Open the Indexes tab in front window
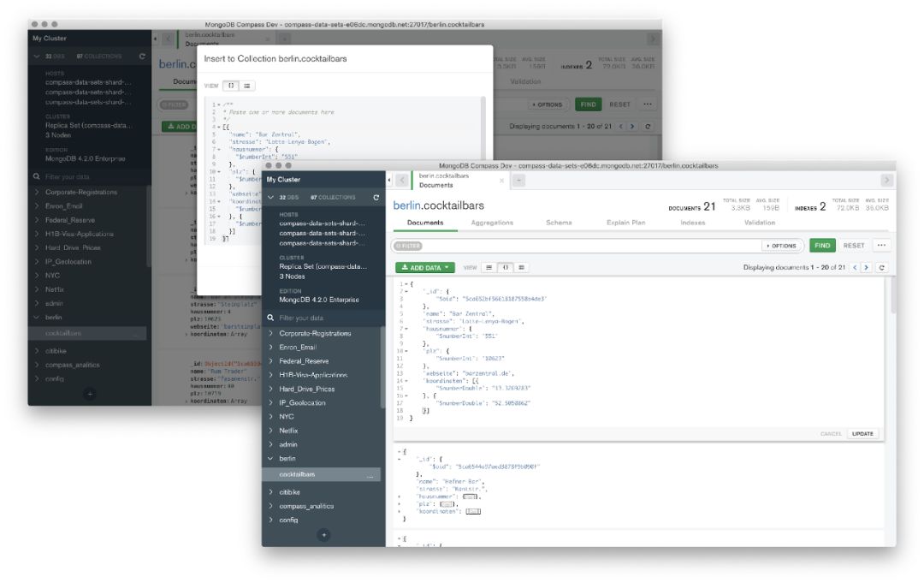Image resolution: width=924 pixels, height=583 pixels. tap(692, 223)
